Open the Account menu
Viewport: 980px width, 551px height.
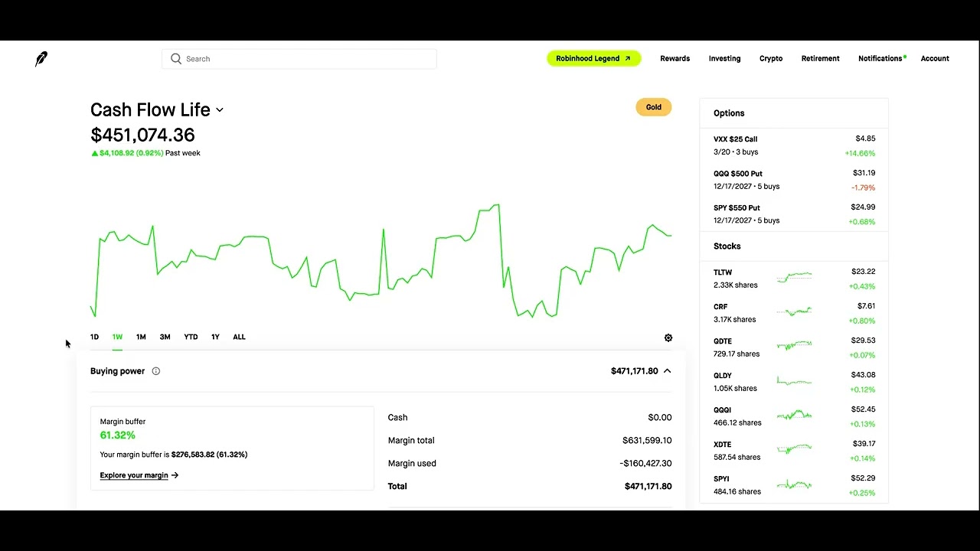(x=935, y=59)
